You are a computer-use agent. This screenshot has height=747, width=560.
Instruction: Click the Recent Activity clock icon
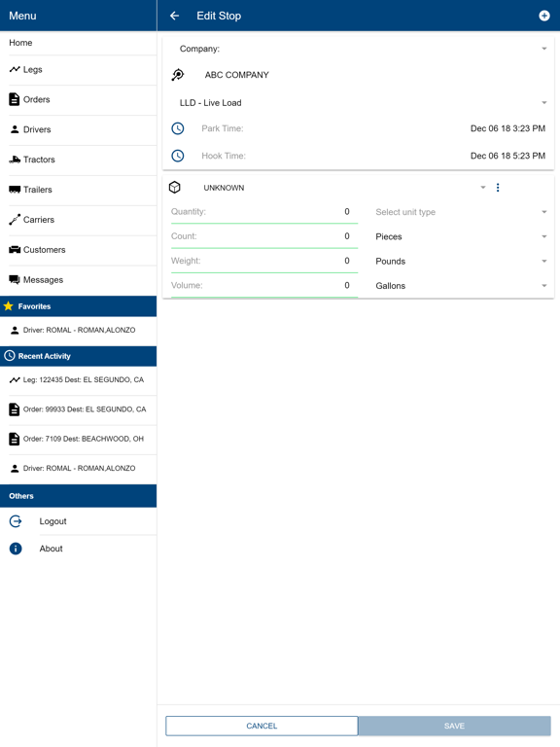(9, 356)
